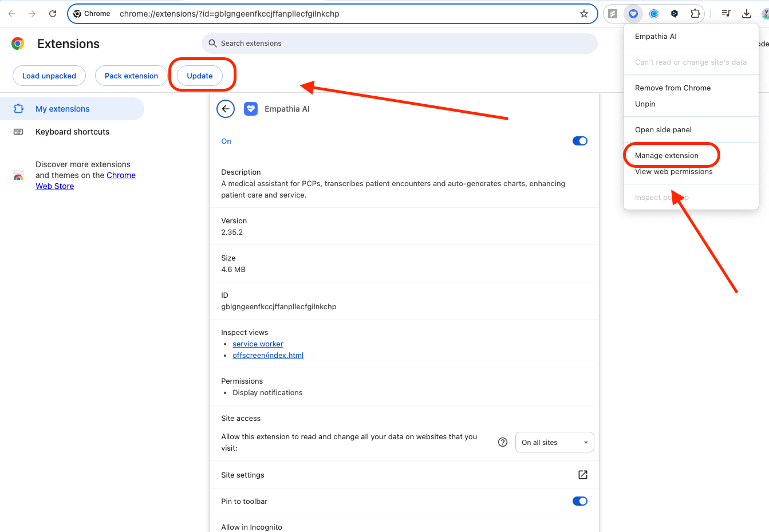Open the offscreen/index.html link

pos(268,355)
